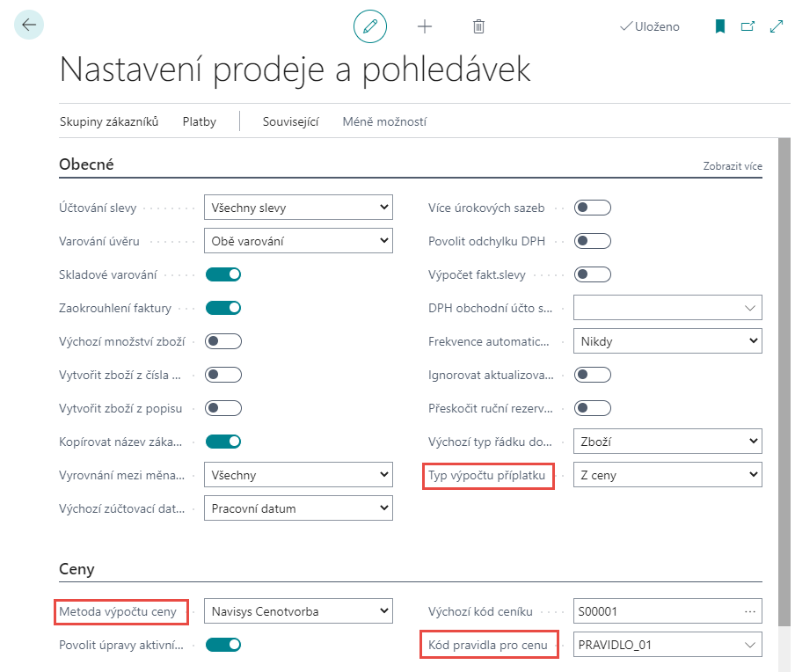Create new record with plus icon

pos(425,26)
